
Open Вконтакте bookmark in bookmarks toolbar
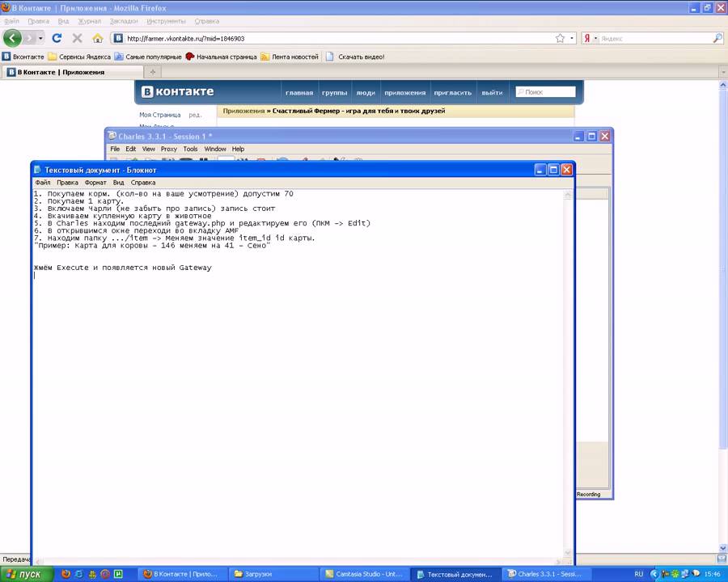[23, 57]
